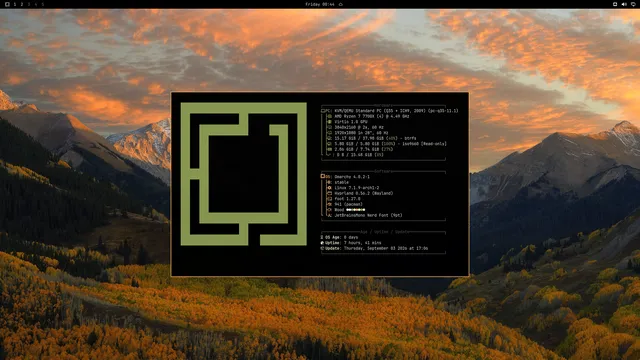This screenshot has width=640, height=360.
Task: Switch to workspace 1
Action: 15,4
